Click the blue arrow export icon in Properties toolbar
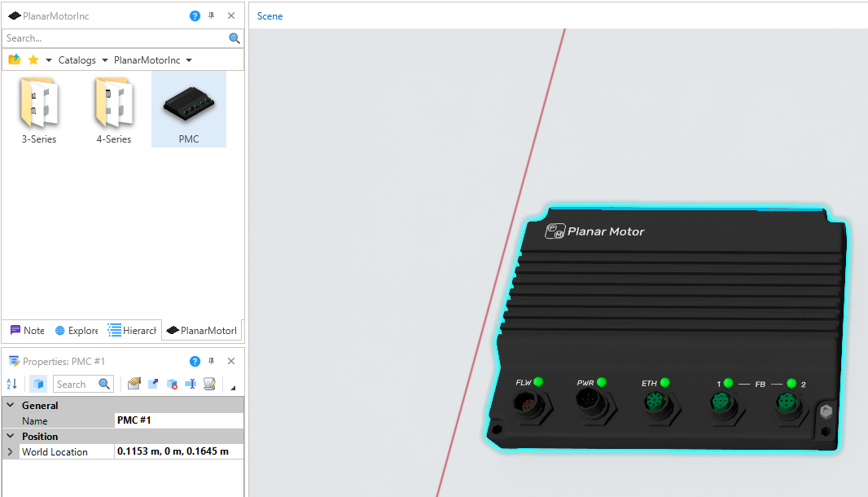This screenshot has height=497, width=868. 153,384
